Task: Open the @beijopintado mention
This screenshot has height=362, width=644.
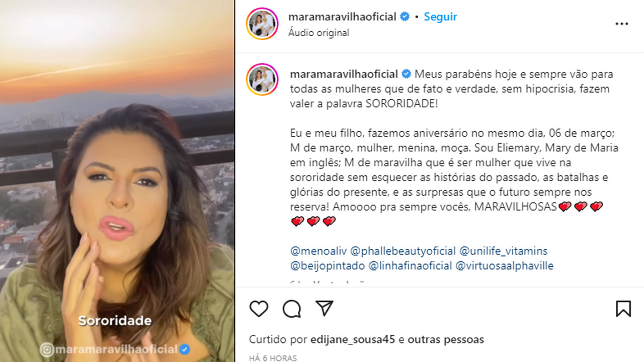Action: coord(328,266)
